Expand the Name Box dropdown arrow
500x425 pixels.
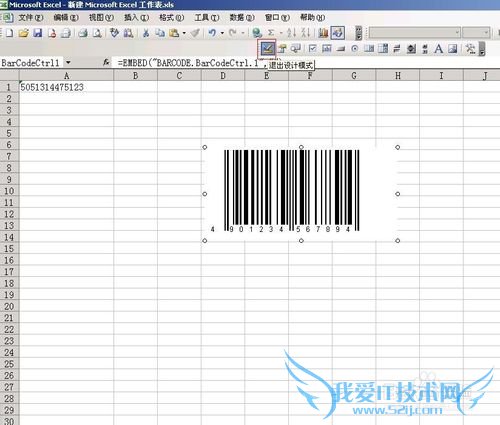(x=68, y=62)
